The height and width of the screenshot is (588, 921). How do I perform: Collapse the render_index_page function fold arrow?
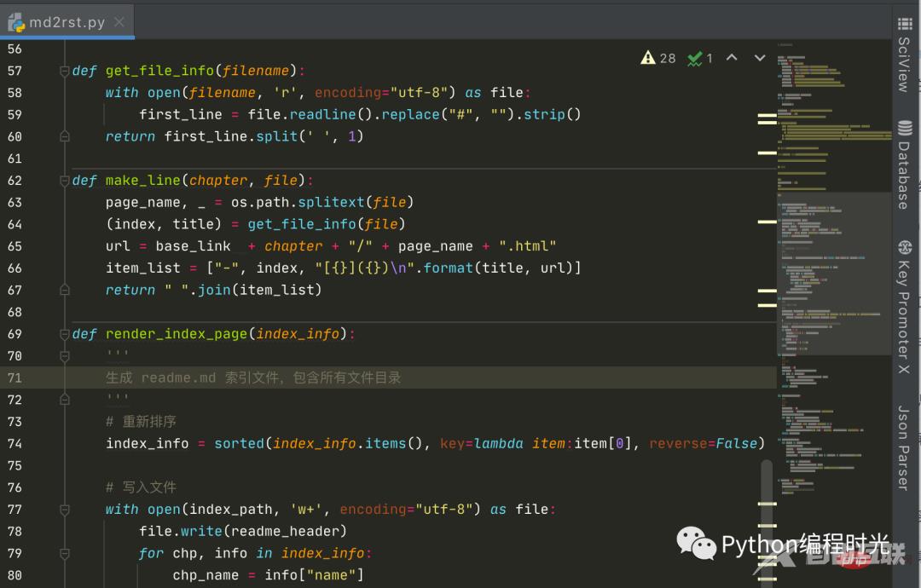point(64,333)
